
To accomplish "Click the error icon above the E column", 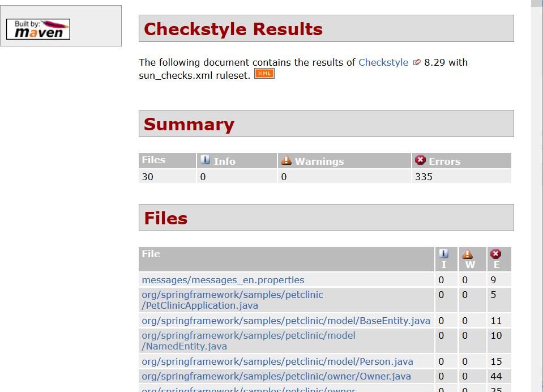I will coord(496,253).
